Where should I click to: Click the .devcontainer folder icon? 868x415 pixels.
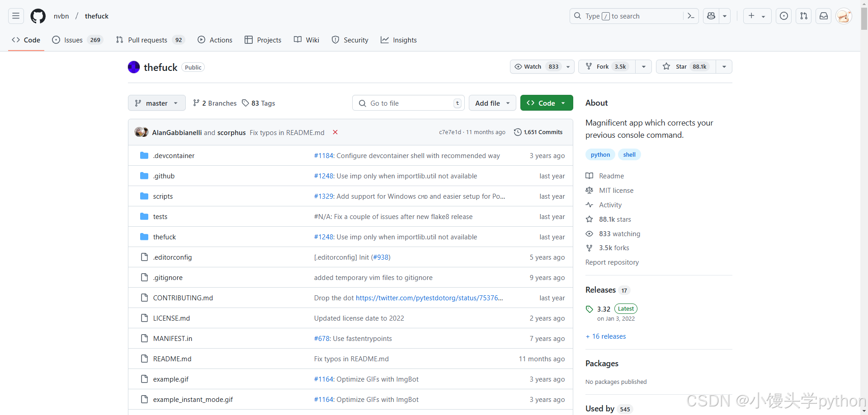tap(144, 155)
